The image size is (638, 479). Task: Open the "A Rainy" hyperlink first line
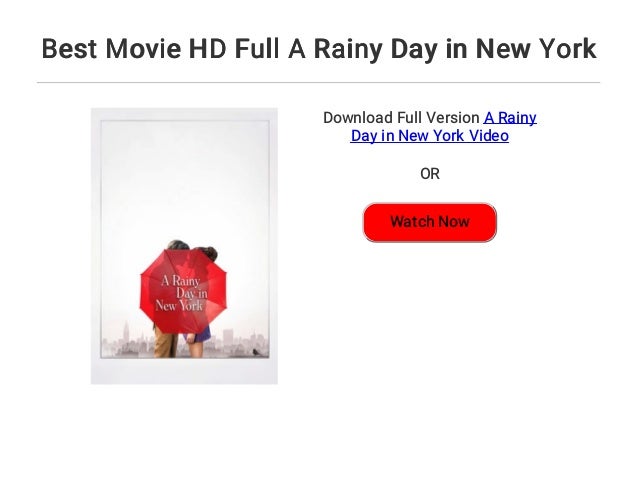click(x=510, y=118)
